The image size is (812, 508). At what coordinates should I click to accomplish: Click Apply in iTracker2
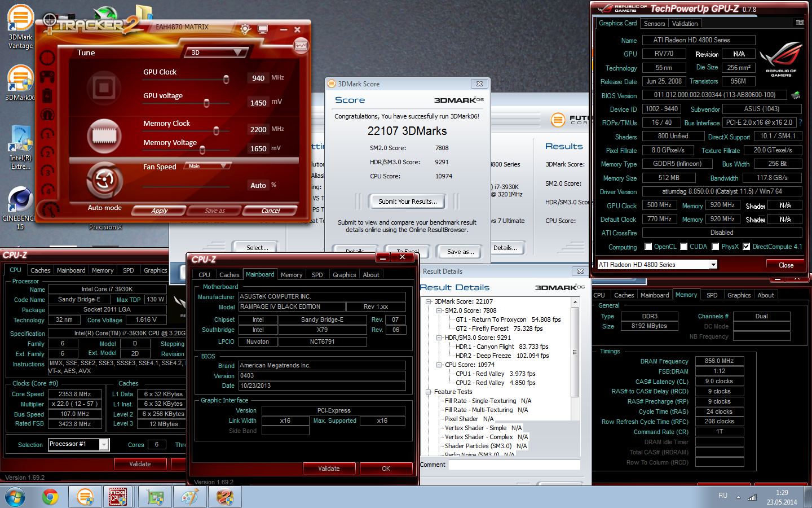[x=160, y=211]
